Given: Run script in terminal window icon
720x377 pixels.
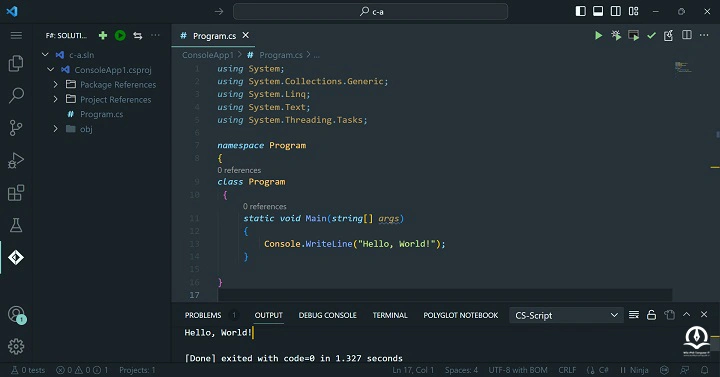Looking at the screenshot, I should click(x=634, y=35).
